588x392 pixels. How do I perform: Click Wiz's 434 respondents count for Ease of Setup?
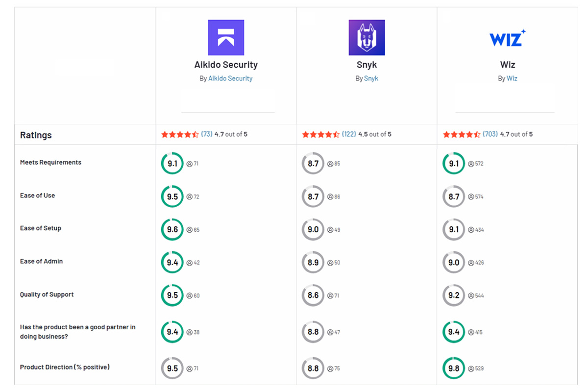click(476, 229)
